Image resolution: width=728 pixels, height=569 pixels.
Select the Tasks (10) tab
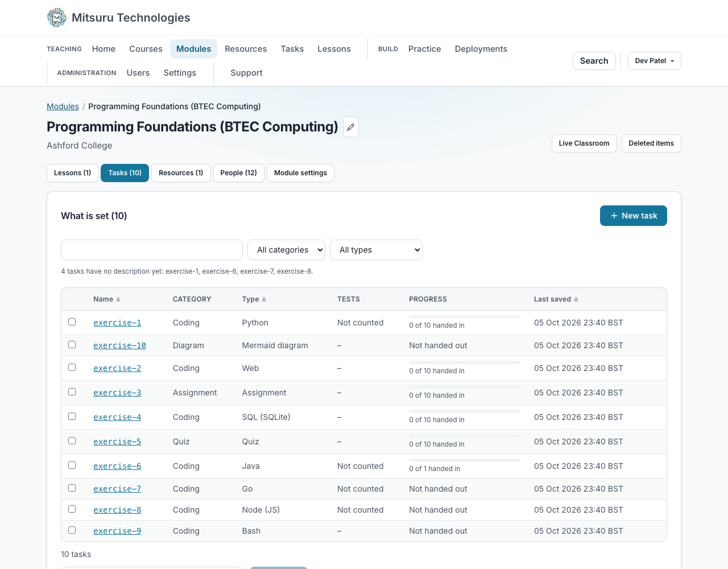point(125,173)
